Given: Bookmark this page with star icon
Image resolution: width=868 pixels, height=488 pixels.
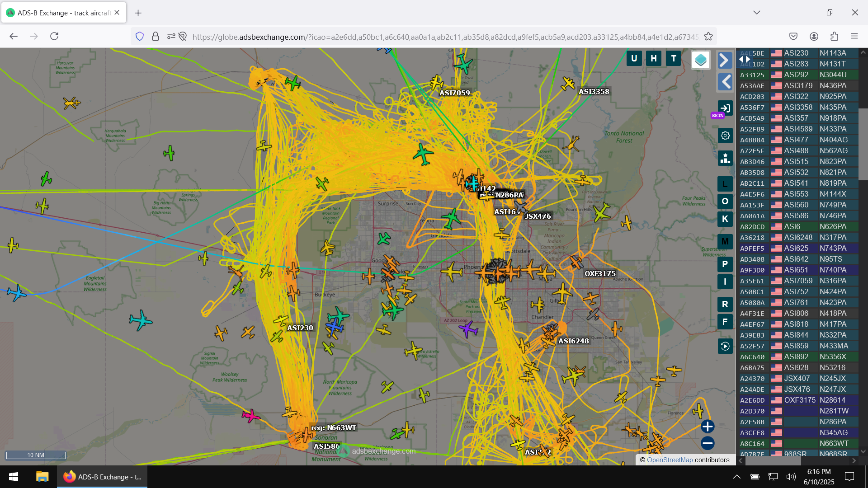Looking at the screenshot, I should 708,36.
